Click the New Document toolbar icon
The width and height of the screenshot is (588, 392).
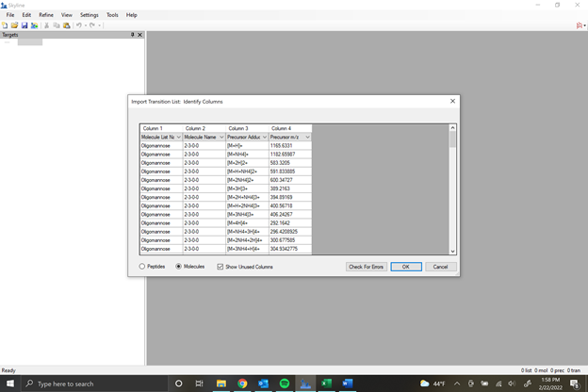[x=5, y=25]
